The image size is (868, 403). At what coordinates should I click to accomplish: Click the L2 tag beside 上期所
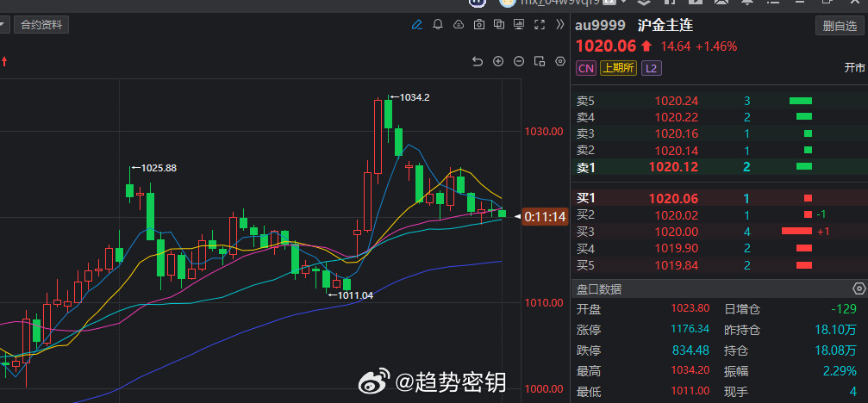[652, 69]
